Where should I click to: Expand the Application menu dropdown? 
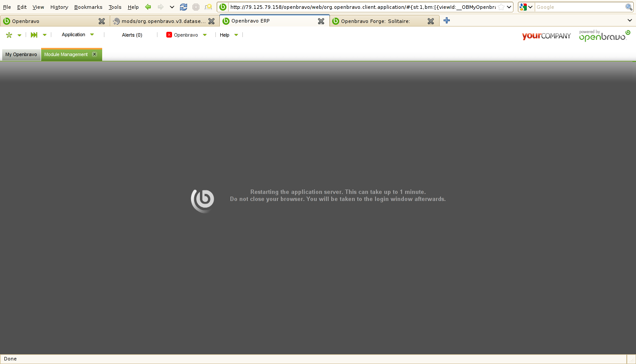click(92, 35)
